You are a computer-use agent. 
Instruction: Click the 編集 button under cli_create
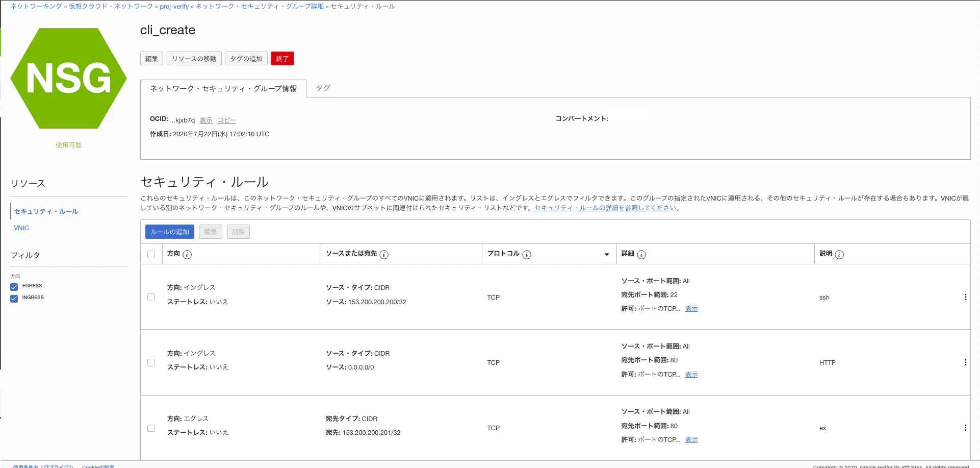151,59
